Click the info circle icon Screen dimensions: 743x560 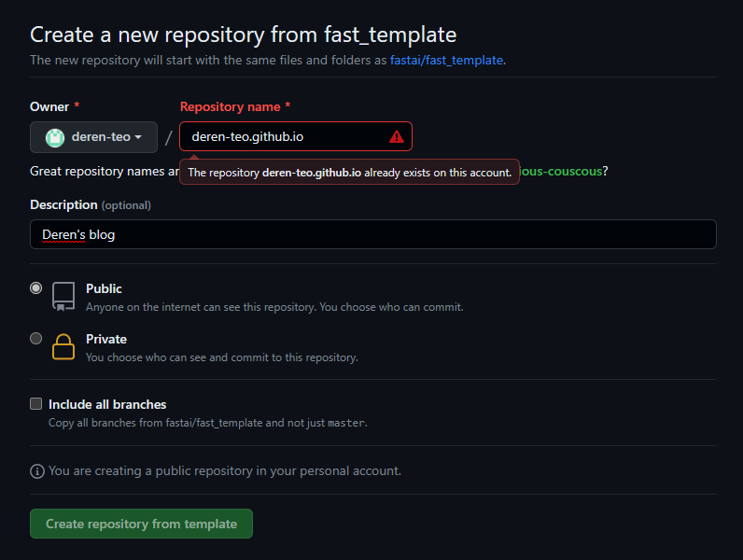click(x=37, y=471)
